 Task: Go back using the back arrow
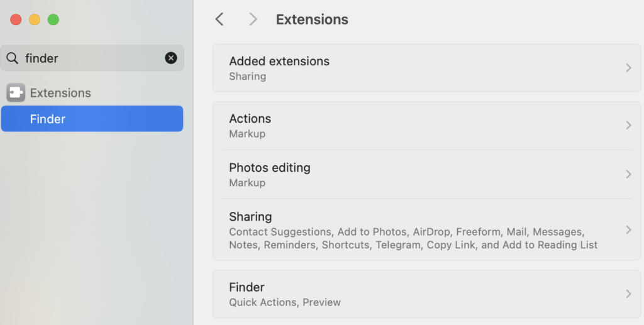tap(219, 19)
